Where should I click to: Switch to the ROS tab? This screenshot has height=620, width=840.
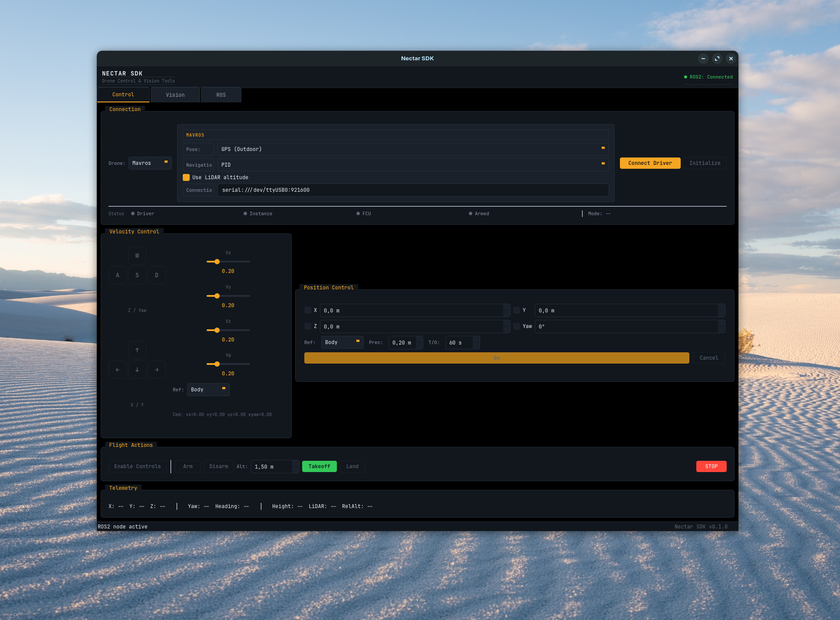tap(221, 95)
